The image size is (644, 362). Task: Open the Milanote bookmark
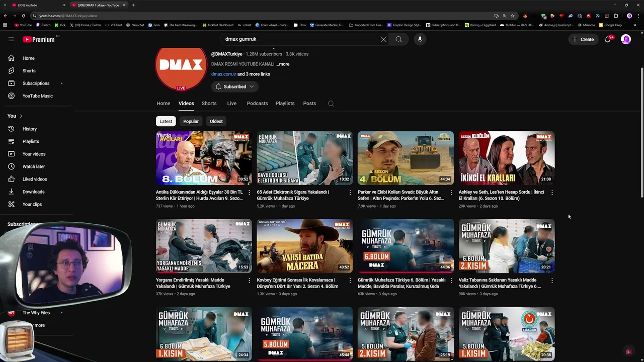coord(586,25)
